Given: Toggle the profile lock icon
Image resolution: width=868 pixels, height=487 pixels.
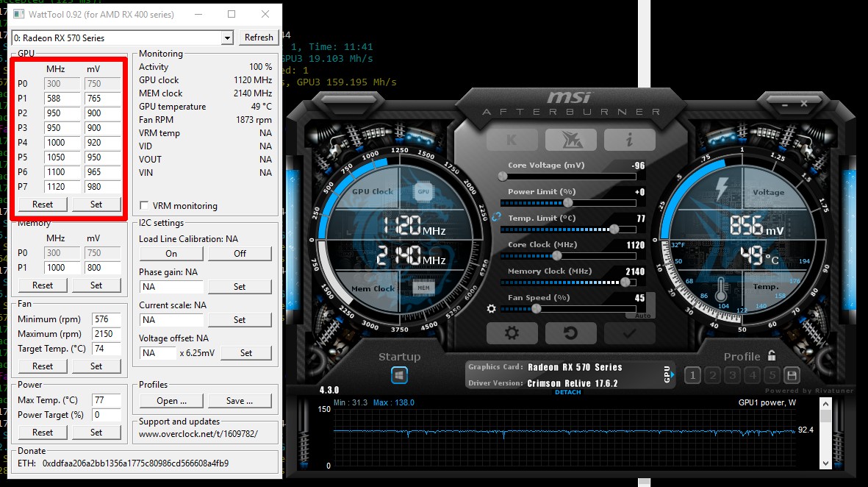Looking at the screenshot, I should (x=772, y=356).
